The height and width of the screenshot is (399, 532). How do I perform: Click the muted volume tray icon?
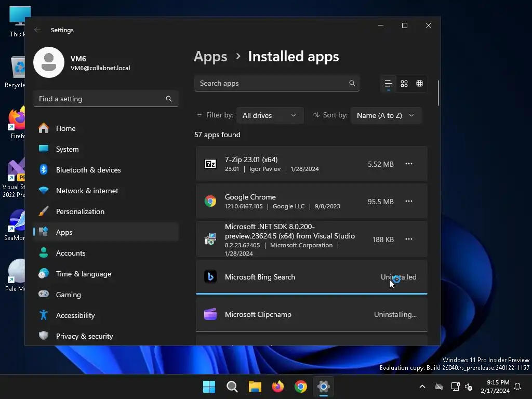469,387
